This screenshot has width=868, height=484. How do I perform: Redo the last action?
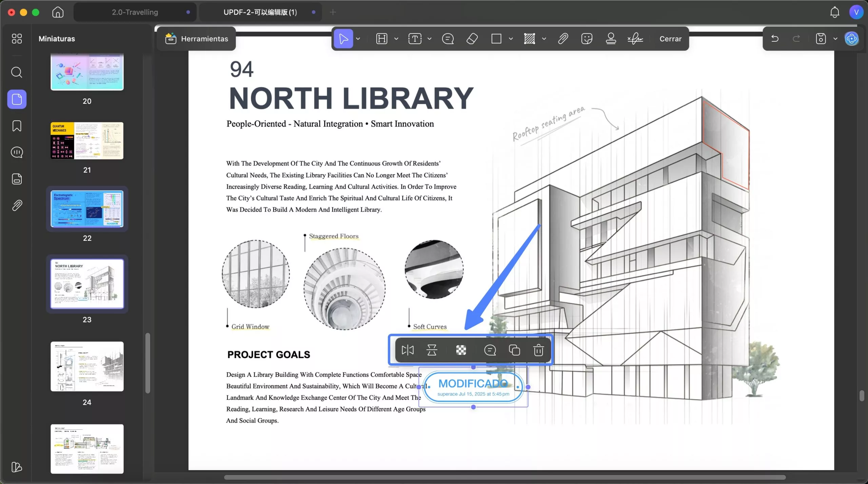796,39
